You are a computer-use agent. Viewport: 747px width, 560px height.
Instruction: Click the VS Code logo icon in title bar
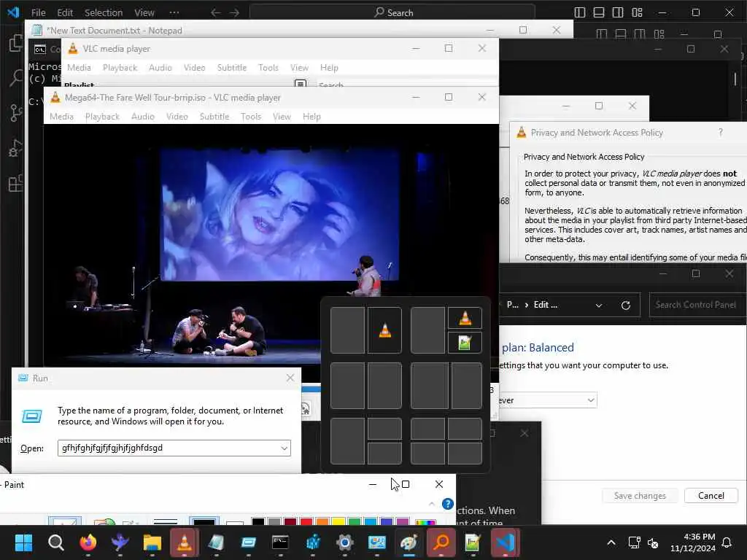point(13,12)
